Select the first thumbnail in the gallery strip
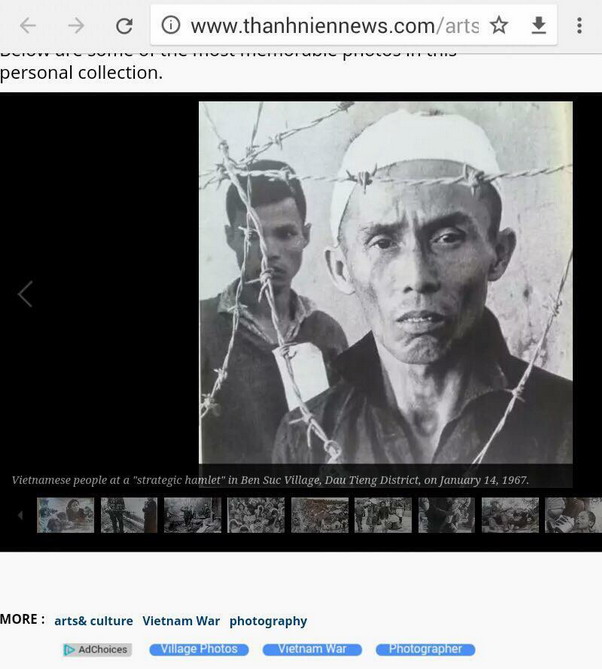The image size is (602, 669). pos(65,515)
